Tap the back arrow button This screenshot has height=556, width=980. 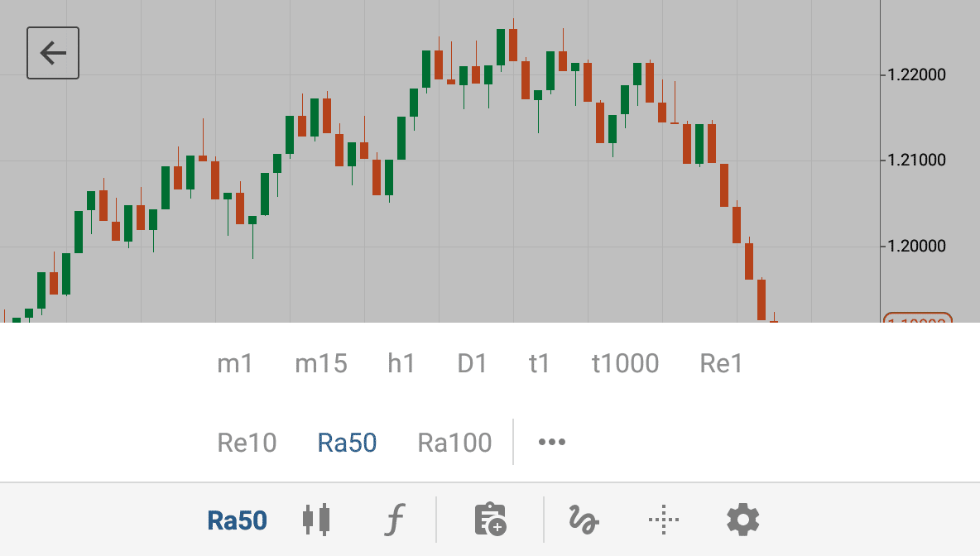(52, 53)
